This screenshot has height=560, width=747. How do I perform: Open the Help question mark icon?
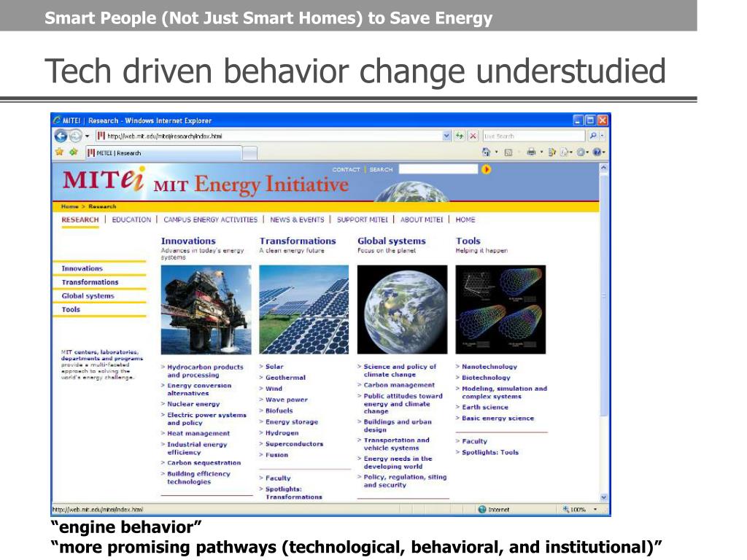point(597,152)
